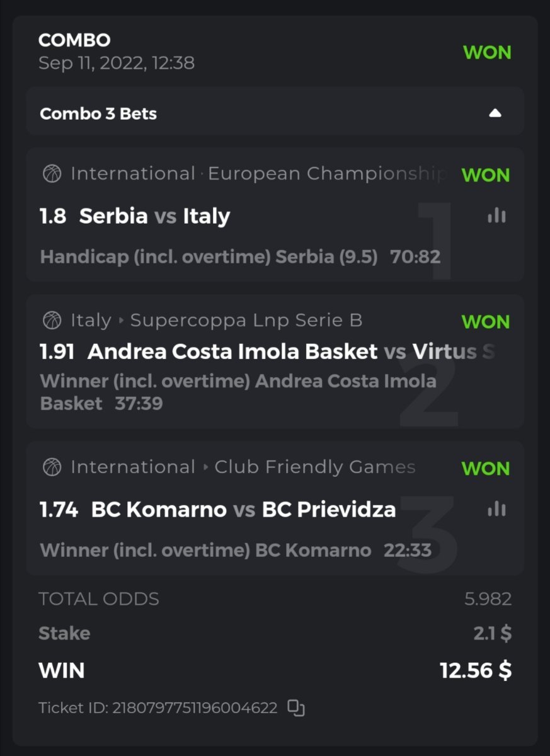Open the BC Komarno vs BC Prievidza match

point(243,509)
